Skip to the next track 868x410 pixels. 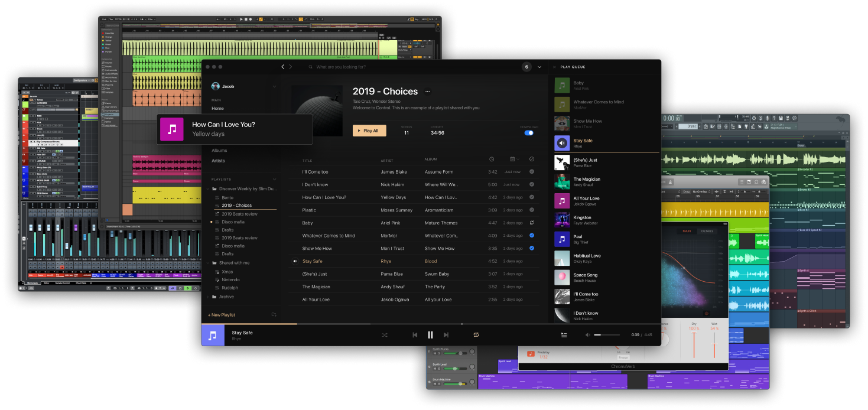click(446, 335)
